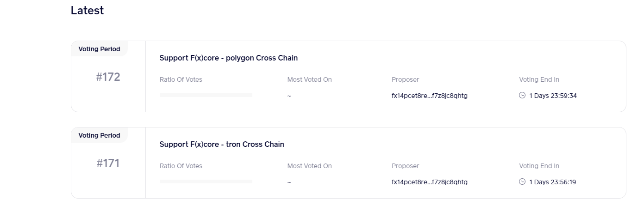This screenshot has height=206, width=644.
Task: Click Most Voted On label in proposal #171
Action: tap(309, 166)
